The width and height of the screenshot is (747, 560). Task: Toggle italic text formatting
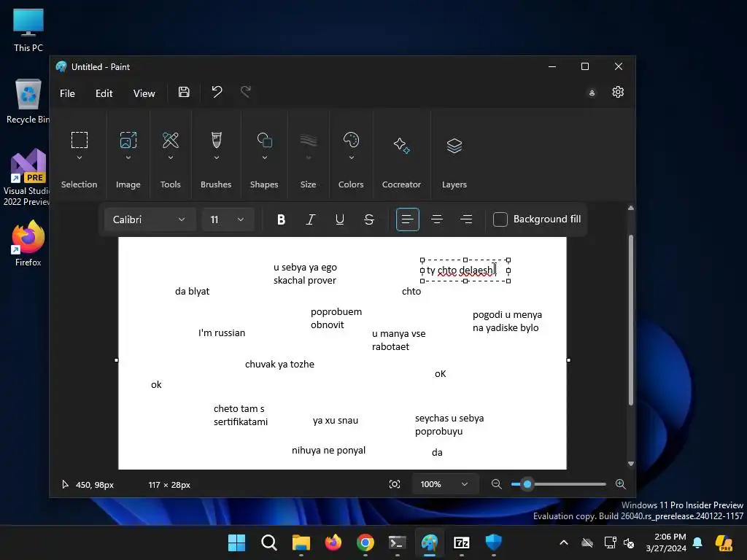[310, 219]
